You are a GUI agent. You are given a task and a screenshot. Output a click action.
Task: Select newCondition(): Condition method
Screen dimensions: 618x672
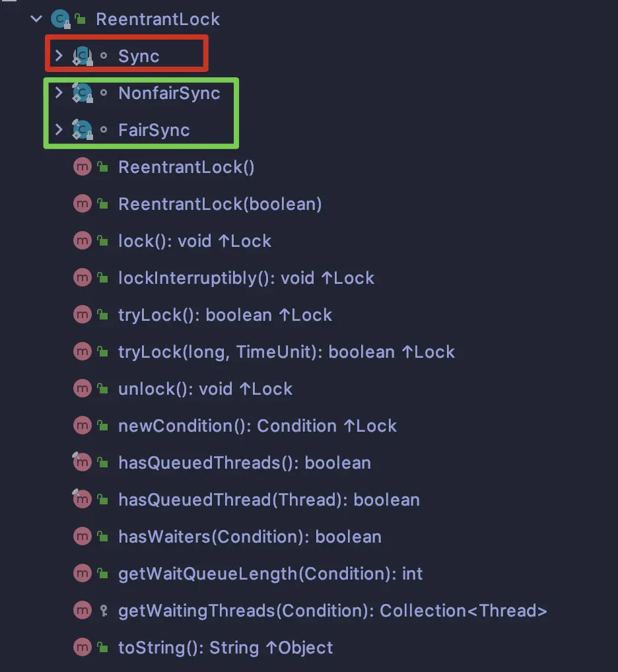[257, 426]
